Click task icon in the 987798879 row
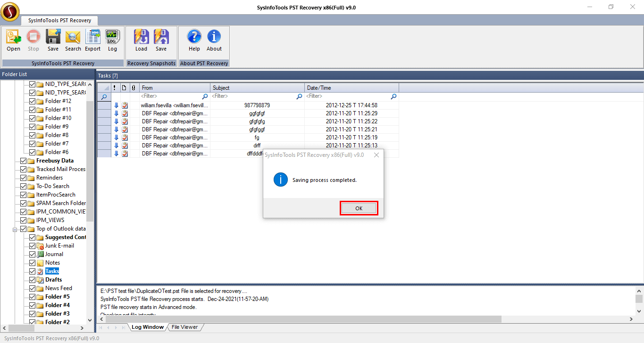The height and width of the screenshot is (343, 644). (125, 105)
